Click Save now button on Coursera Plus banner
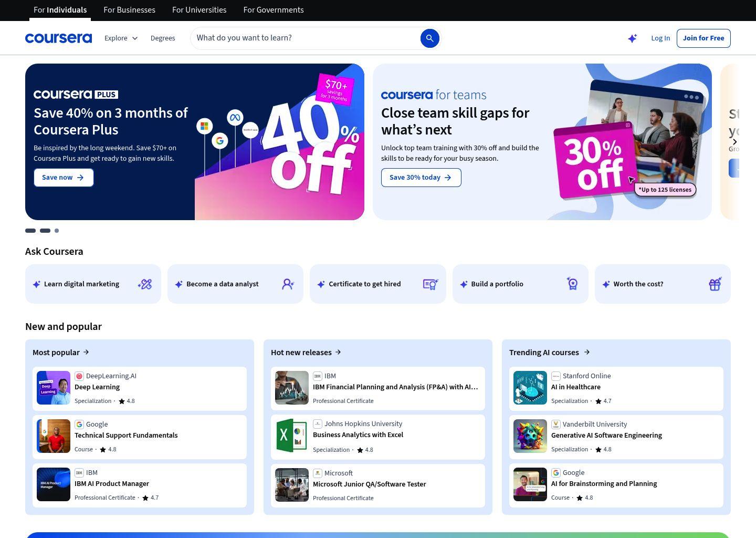The width and height of the screenshot is (756, 538). (64, 178)
